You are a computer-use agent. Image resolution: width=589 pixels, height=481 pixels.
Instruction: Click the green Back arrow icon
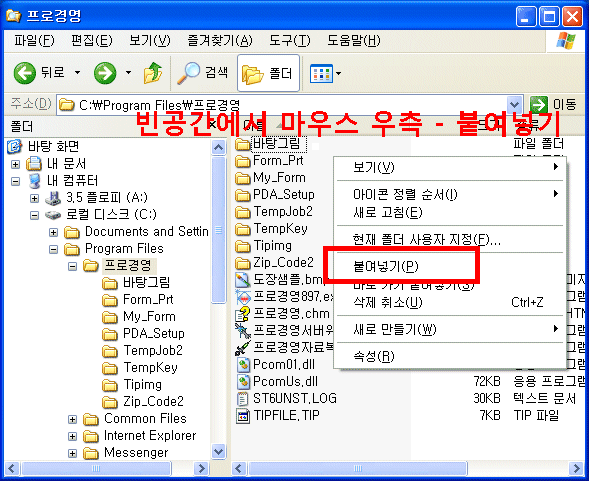pyautogui.click(x=25, y=73)
